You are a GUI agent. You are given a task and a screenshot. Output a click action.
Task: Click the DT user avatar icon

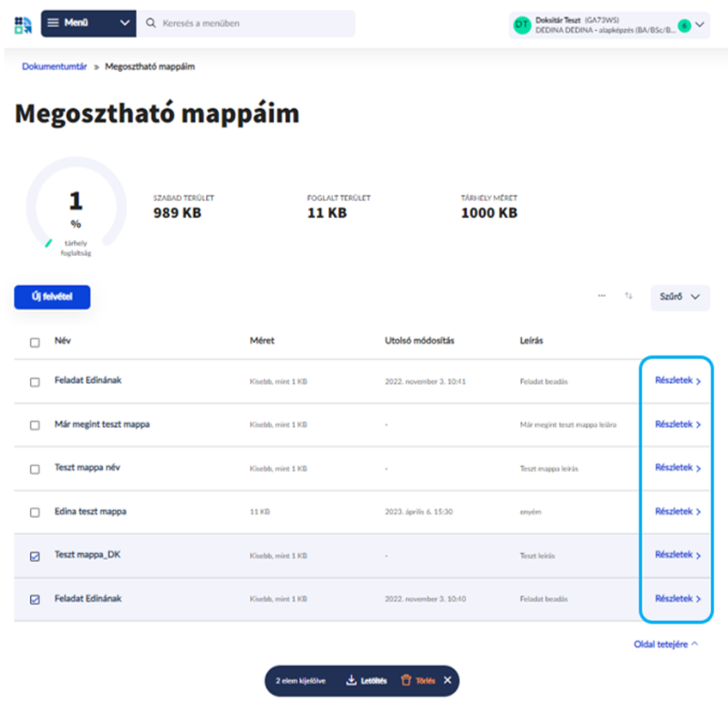point(521,26)
